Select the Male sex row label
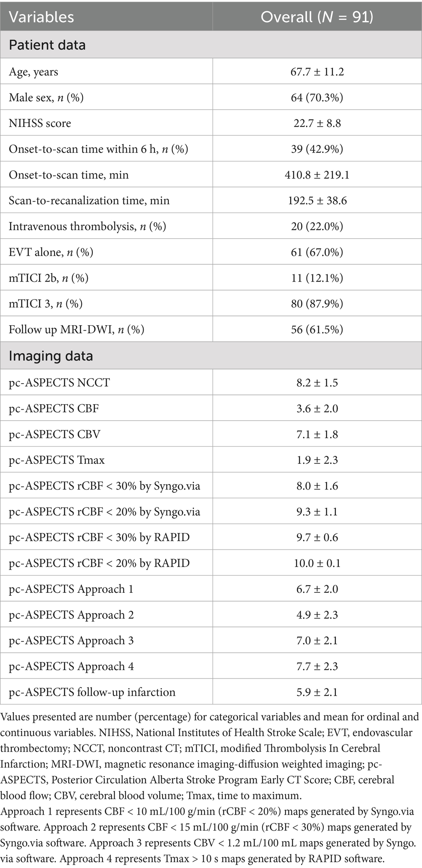 point(46,97)
